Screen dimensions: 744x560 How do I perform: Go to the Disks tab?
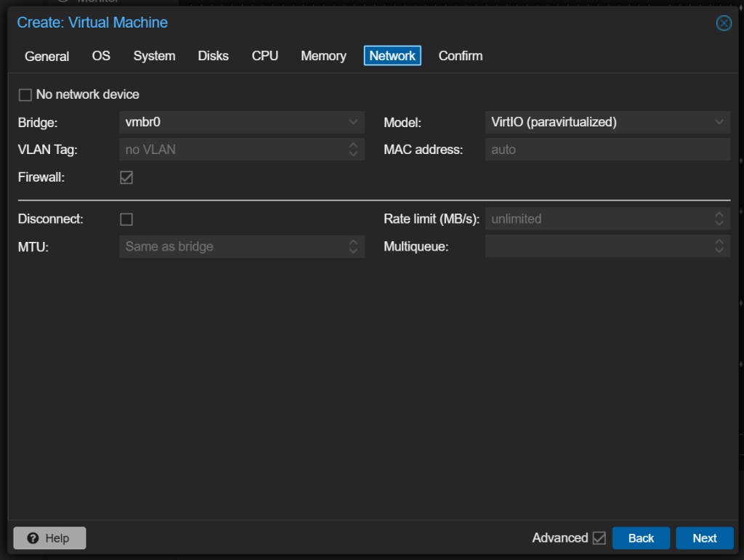tap(213, 56)
